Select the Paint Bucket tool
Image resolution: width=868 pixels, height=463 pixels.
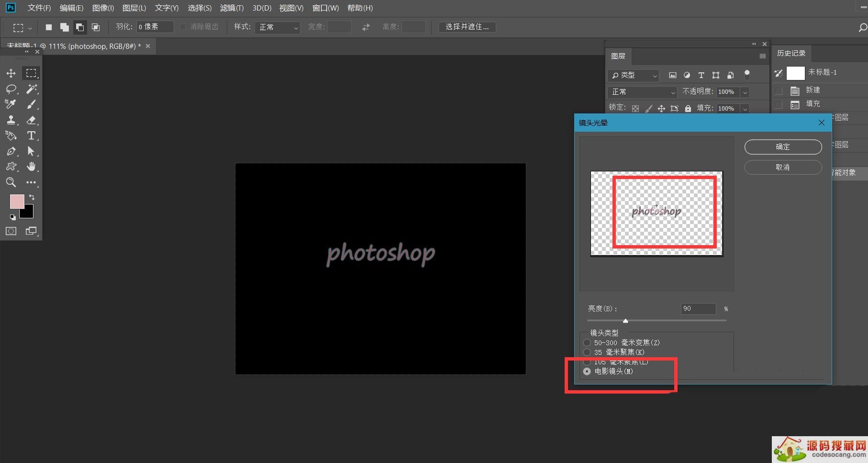point(11,136)
